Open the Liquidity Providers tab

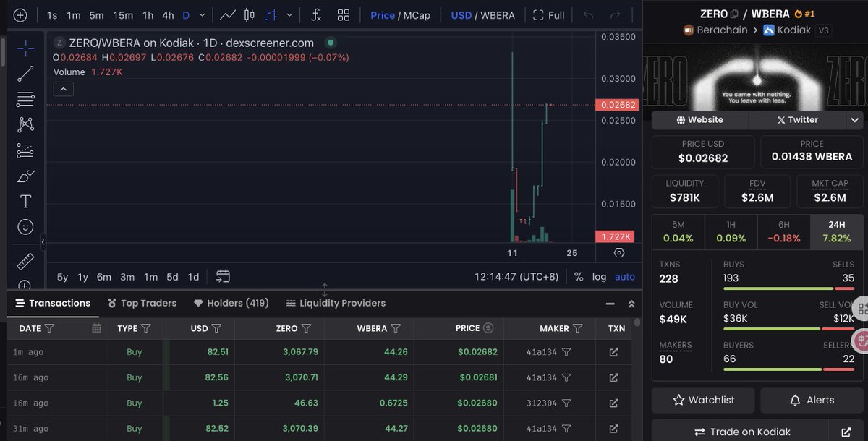point(336,303)
